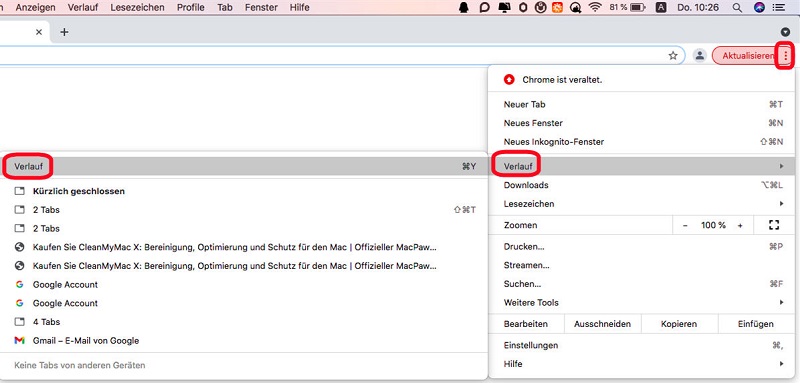Click the battery icon showing 81 %
800x383 pixels.
[638, 8]
